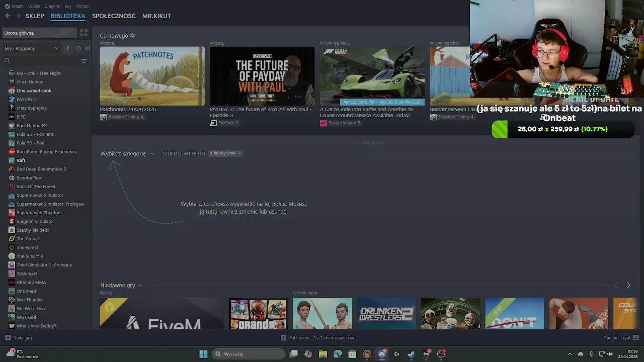Switch to the SKLEP tab
Screen dimensions: 644x362
coord(35,16)
